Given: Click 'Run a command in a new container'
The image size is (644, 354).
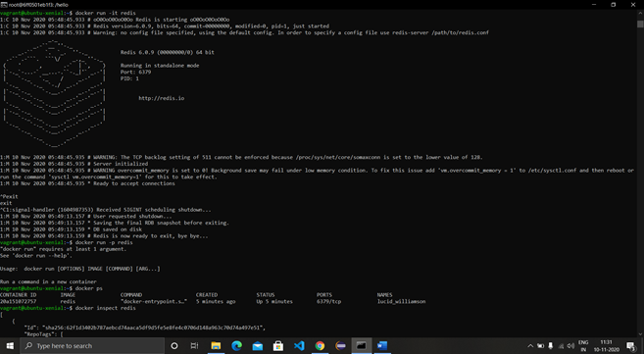Looking at the screenshot, I should coord(48,281).
